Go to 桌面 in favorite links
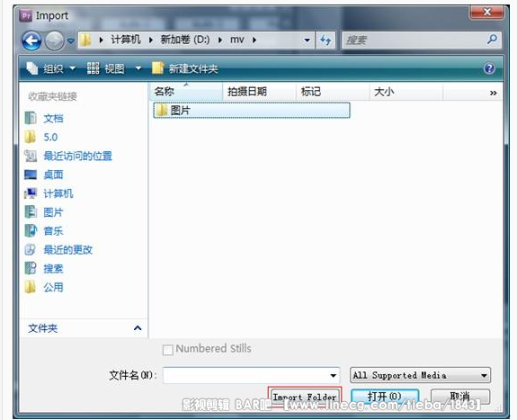The height and width of the screenshot is (420, 517). click(x=53, y=174)
